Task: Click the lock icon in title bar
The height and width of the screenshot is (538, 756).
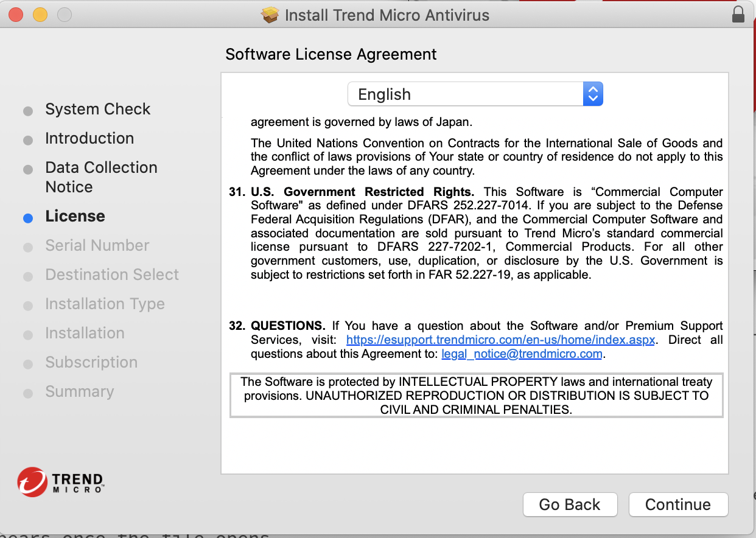Action: pos(738,15)
